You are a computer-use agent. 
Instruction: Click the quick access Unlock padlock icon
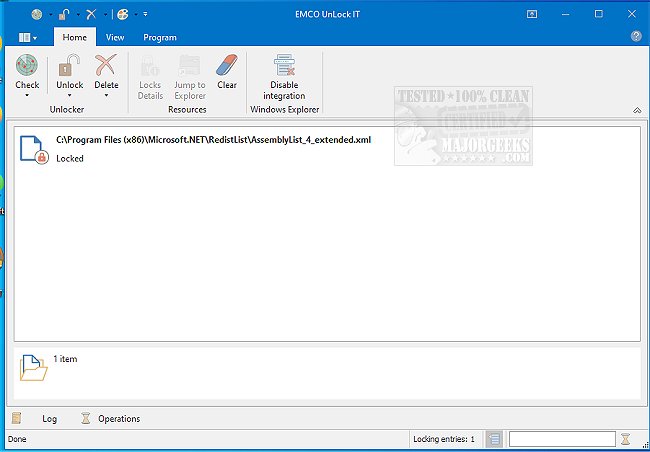(x=64, y=15)
